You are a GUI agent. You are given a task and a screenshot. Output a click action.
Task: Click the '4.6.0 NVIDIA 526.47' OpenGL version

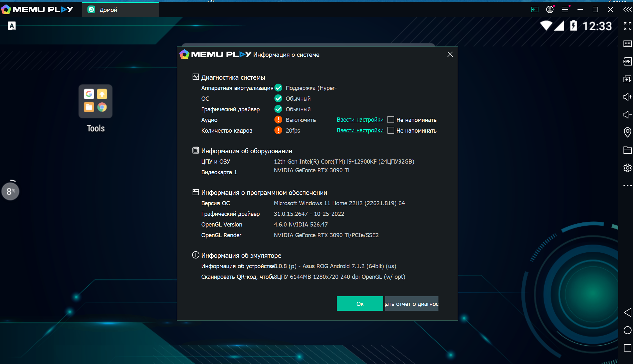coord(301,225)
